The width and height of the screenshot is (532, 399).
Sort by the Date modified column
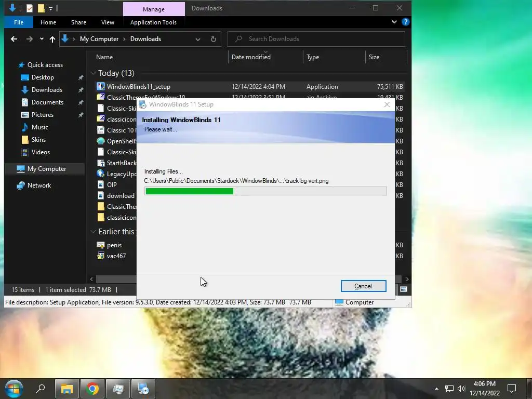(x=251, y=57)
